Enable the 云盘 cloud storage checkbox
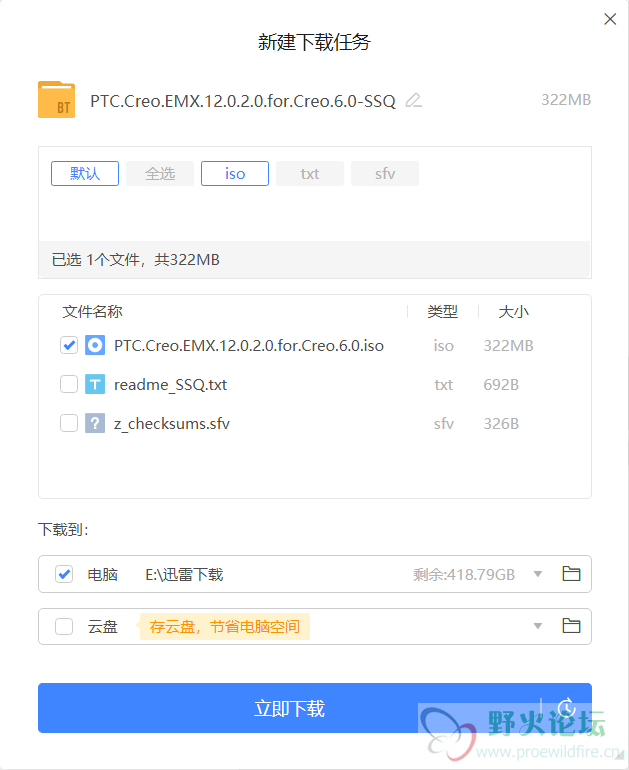Image resolution: width=629 pixels, height=770 pixels. [x=64, y=627]
